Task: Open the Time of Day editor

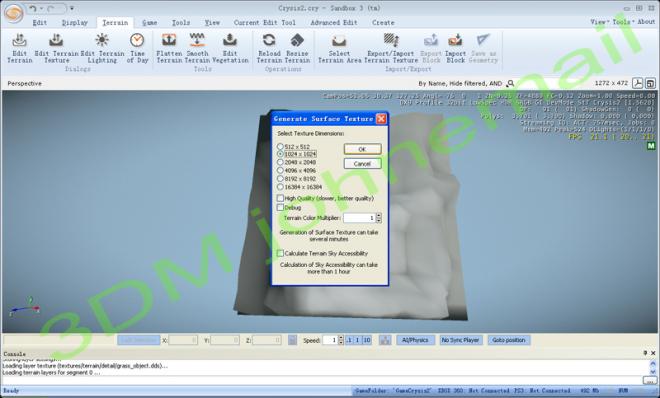Action: pyautogui.click(x=137, y=48)
